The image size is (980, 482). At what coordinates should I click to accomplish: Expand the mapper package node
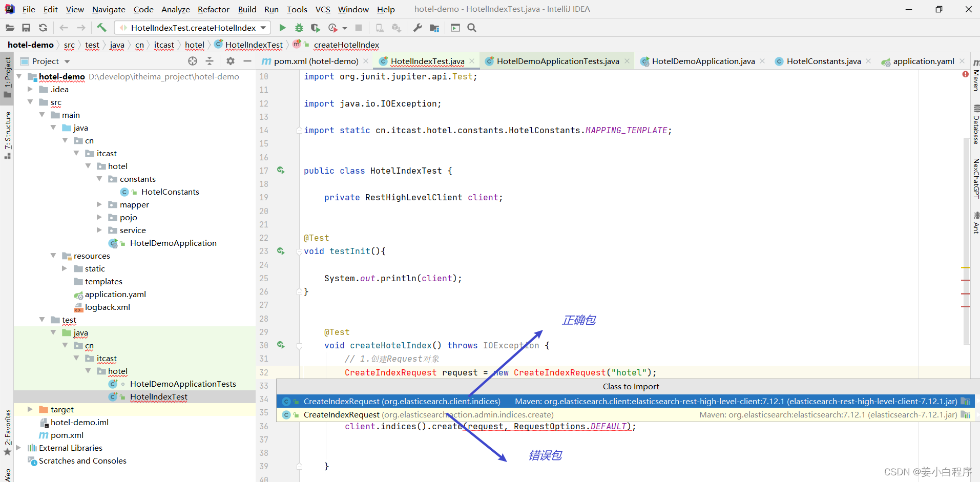[x=99, y=204]
